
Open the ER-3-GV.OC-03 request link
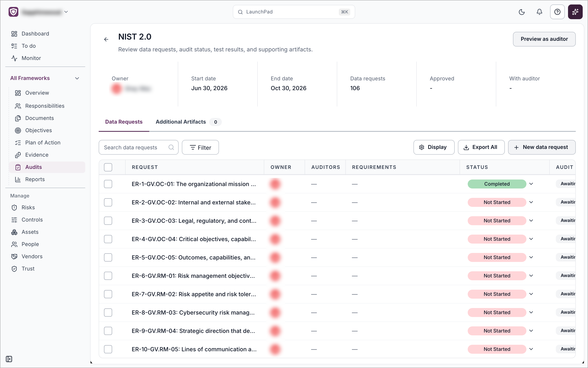194,221
